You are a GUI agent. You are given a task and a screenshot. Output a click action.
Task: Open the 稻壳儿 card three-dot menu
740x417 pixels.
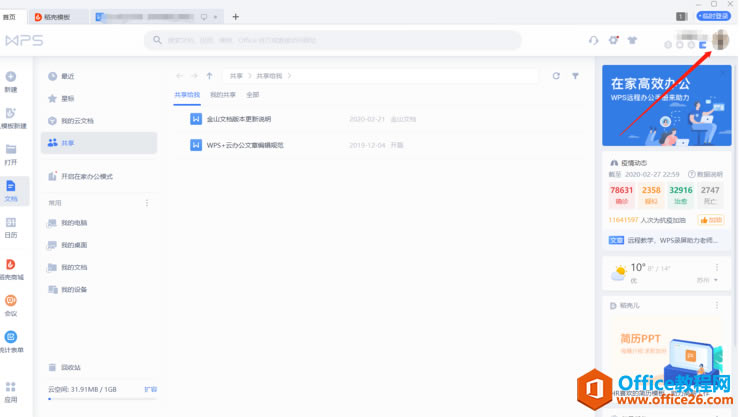point(717,305)
